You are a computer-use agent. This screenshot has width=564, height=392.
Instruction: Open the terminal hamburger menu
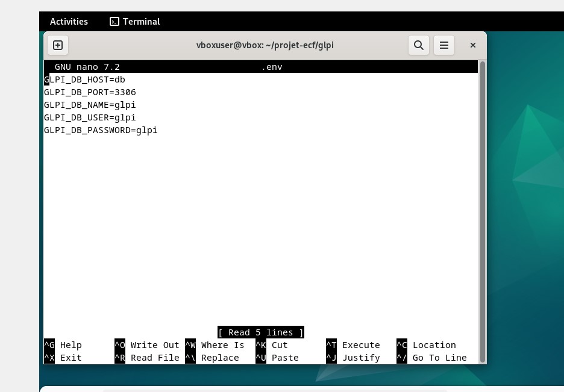[444, 45]
